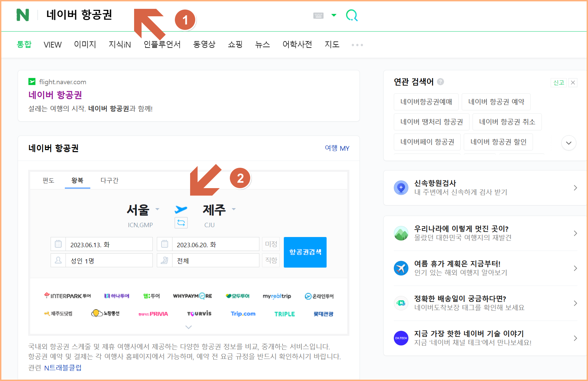Viewport: 588px width, 381px height.
Task: Click the return date calendar icon
Action: [165, 244]
